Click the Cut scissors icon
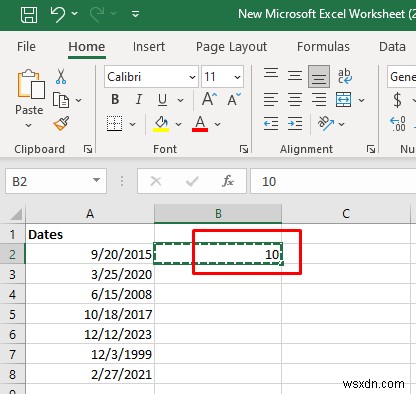 click(x=61, y=76)
